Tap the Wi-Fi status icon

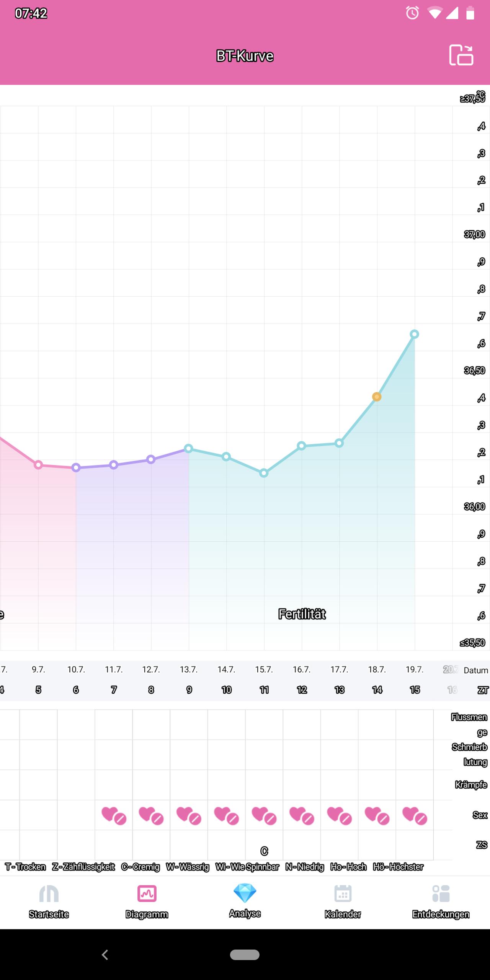click(x=434, y=13)
